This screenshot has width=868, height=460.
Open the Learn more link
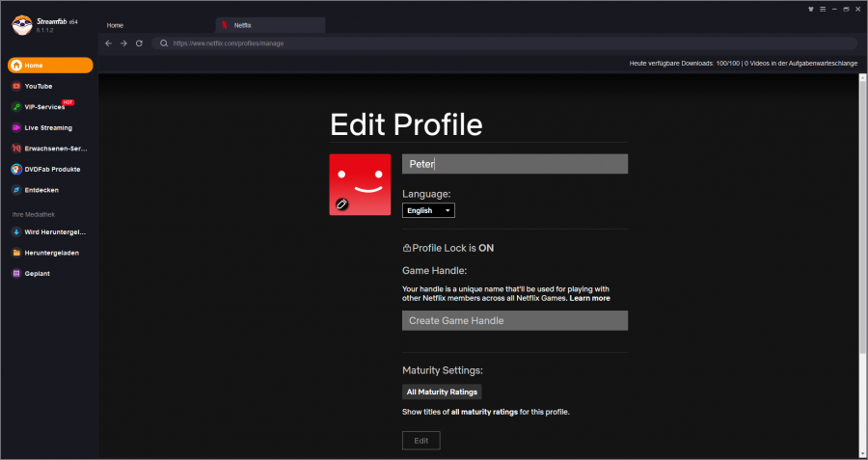coord(589,298)
